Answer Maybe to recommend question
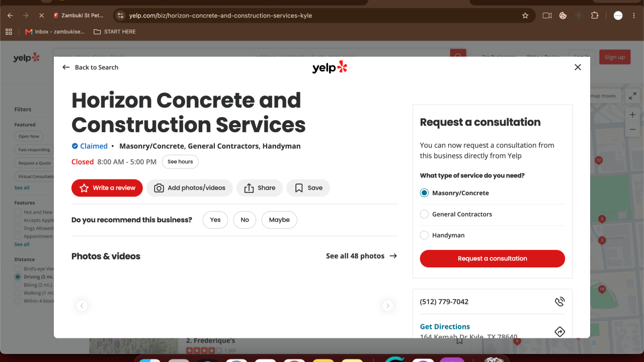The height and width of the screenshot is (362, 644). coord(279,220)
